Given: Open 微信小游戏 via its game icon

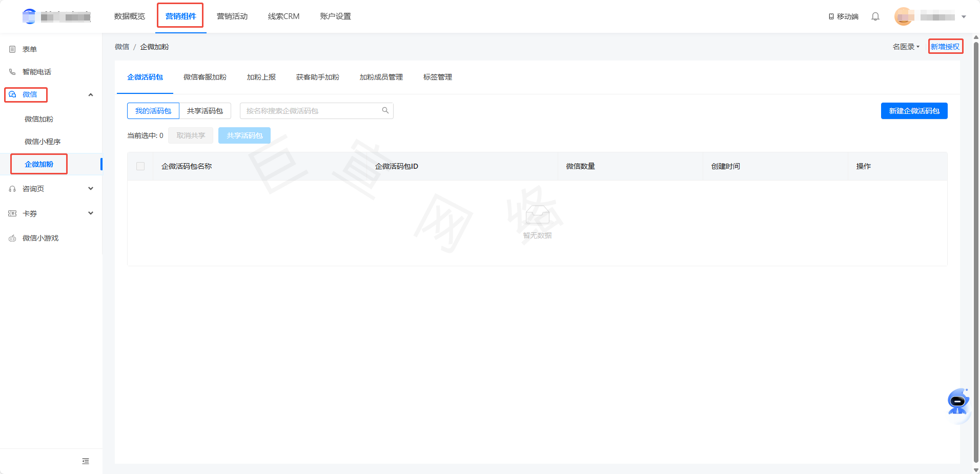Looking at the screenshot, I should pyautogui.click(x=12, y=238).
